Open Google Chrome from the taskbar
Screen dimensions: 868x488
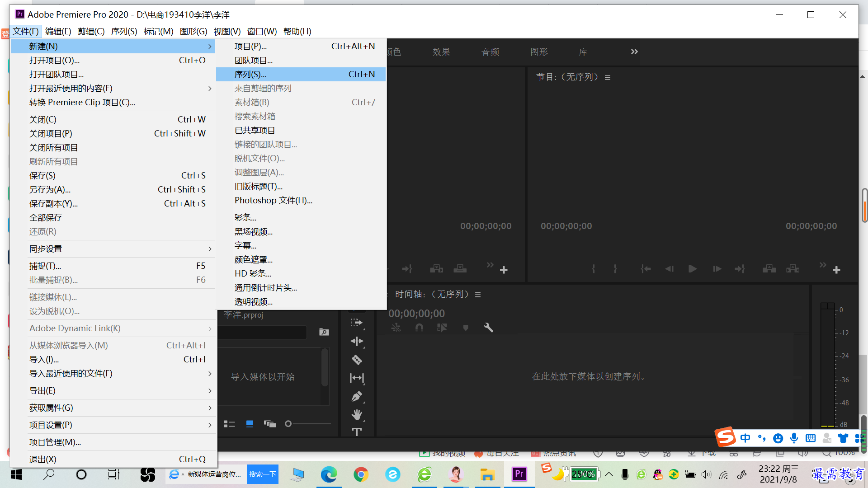click(361, 474)
